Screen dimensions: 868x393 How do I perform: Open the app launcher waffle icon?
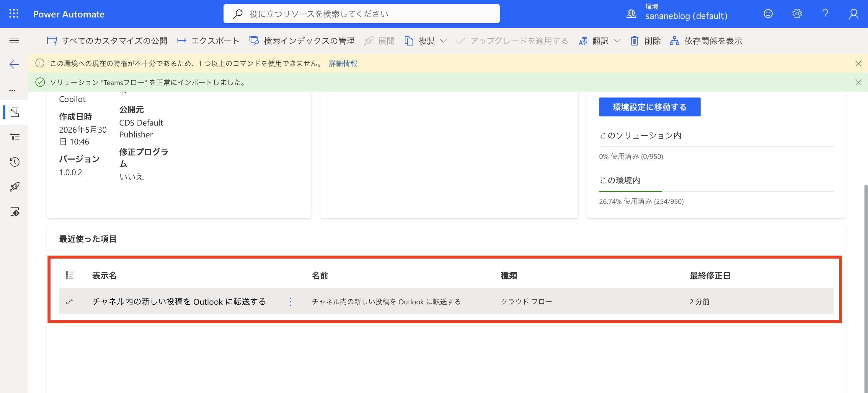[x=14, y=14]
